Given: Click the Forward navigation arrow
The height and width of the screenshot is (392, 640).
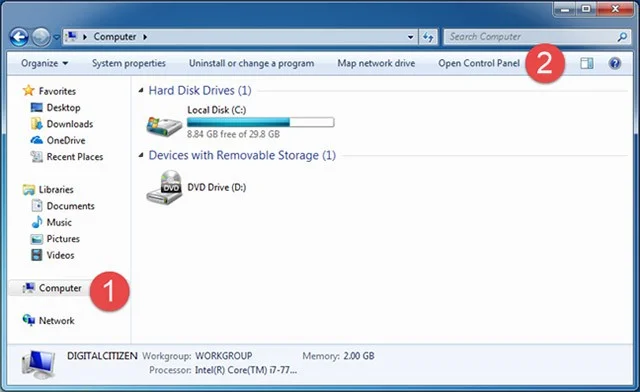Looking at the screenshot, I should [41, 37].
